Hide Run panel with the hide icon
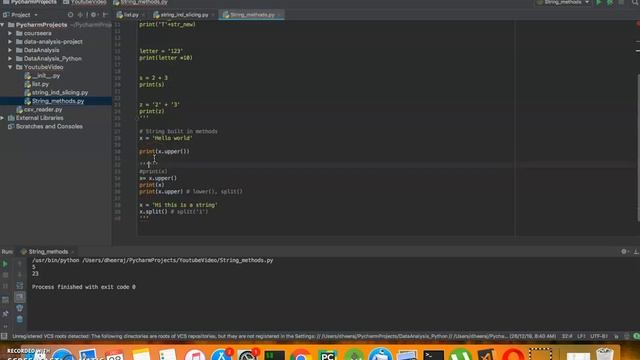 point(636,251)
